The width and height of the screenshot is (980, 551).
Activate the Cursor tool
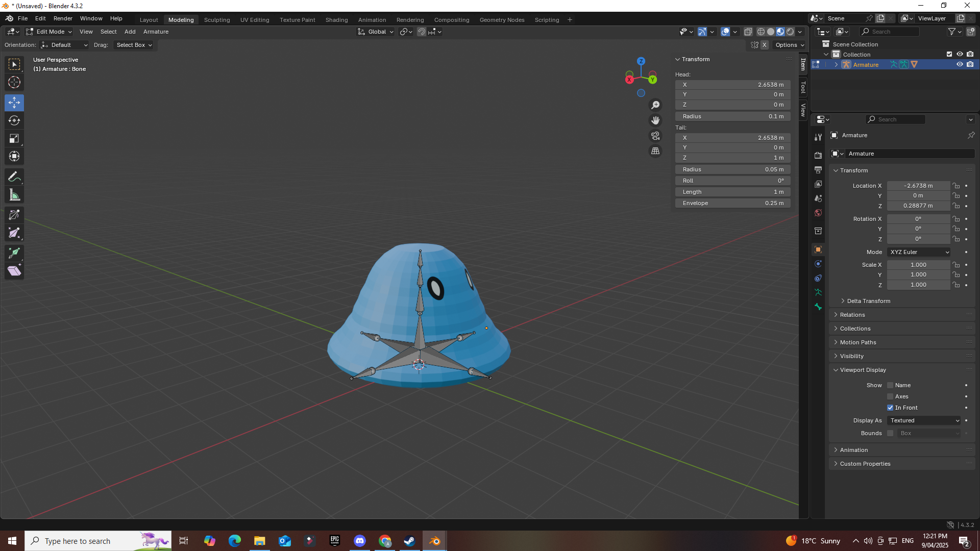pos(14,82)
